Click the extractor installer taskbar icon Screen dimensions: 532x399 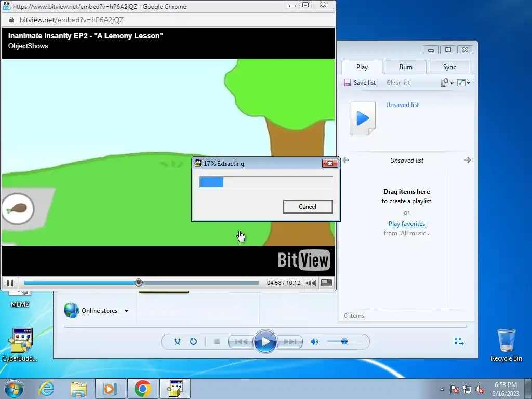click(175, 389)
